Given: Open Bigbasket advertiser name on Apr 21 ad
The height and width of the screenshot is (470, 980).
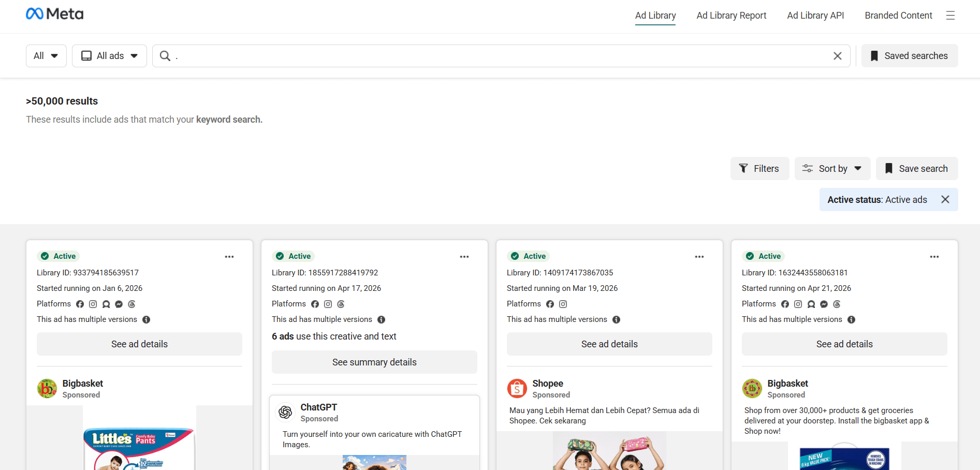Looking at the screenshot, I should click(787, 384).
